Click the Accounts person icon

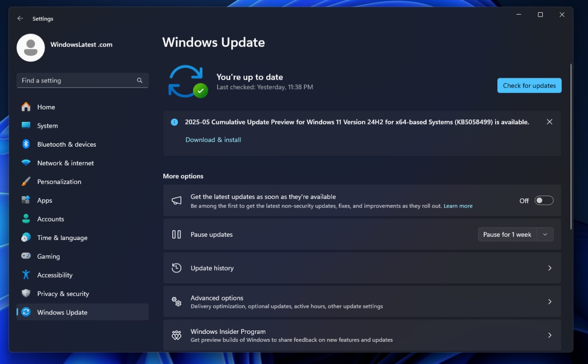click(26, 219)
